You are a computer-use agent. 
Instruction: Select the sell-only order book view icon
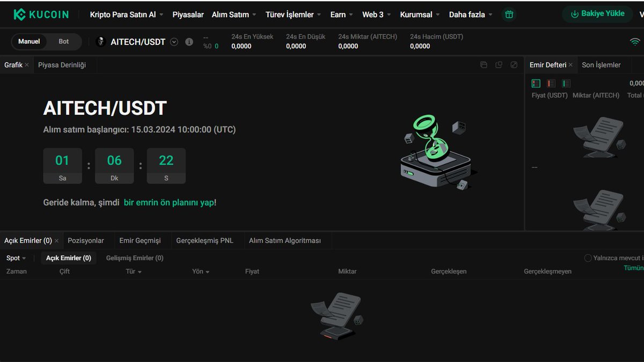pos(551,83)
